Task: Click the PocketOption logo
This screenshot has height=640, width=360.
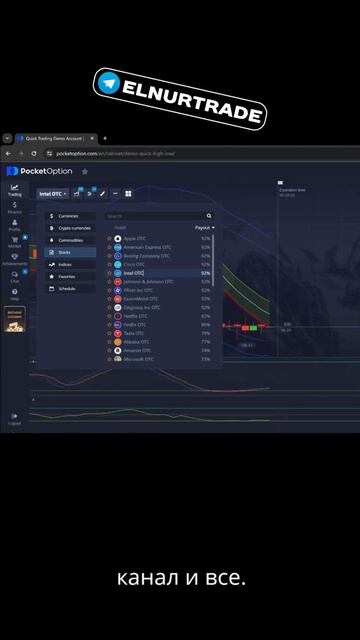Action: pos(39,171)
